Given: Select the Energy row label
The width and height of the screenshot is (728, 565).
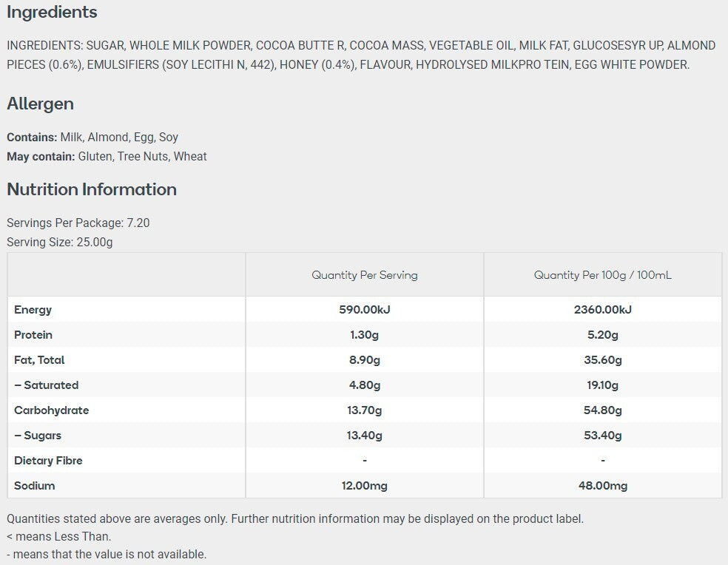Looking at the screenshot, I should [33, 310].
